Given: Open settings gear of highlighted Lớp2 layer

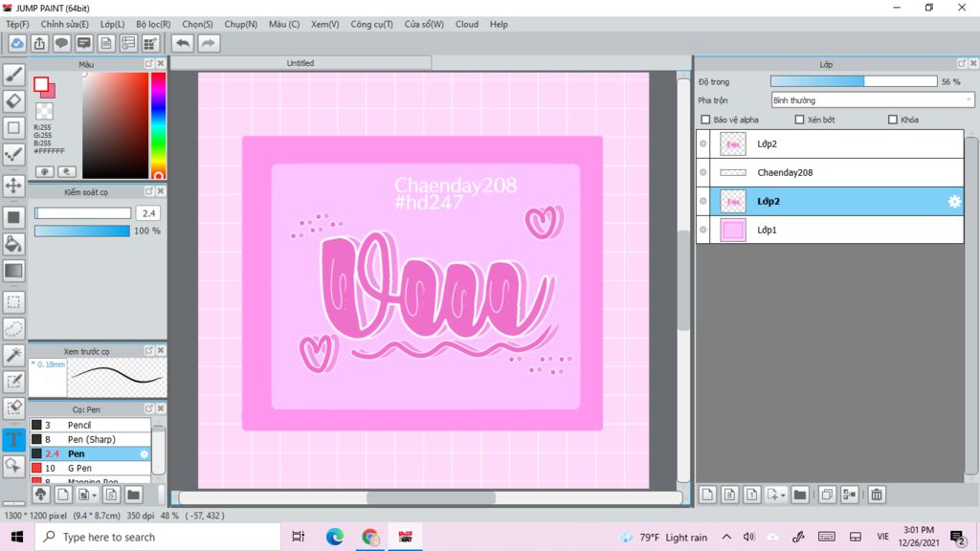Looking at the screenshot, I should click(x=954, y=201).
